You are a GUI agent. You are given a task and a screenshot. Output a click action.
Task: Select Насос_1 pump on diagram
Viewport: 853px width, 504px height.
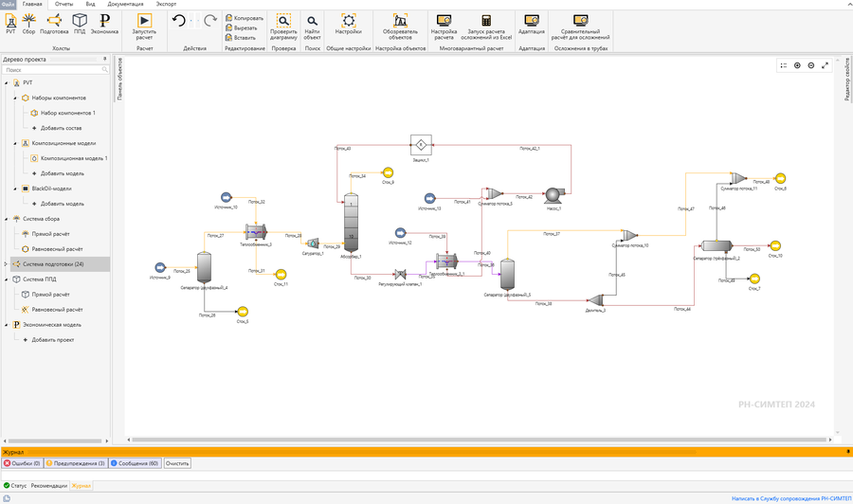pyautogui.click(x=554, y=196)
